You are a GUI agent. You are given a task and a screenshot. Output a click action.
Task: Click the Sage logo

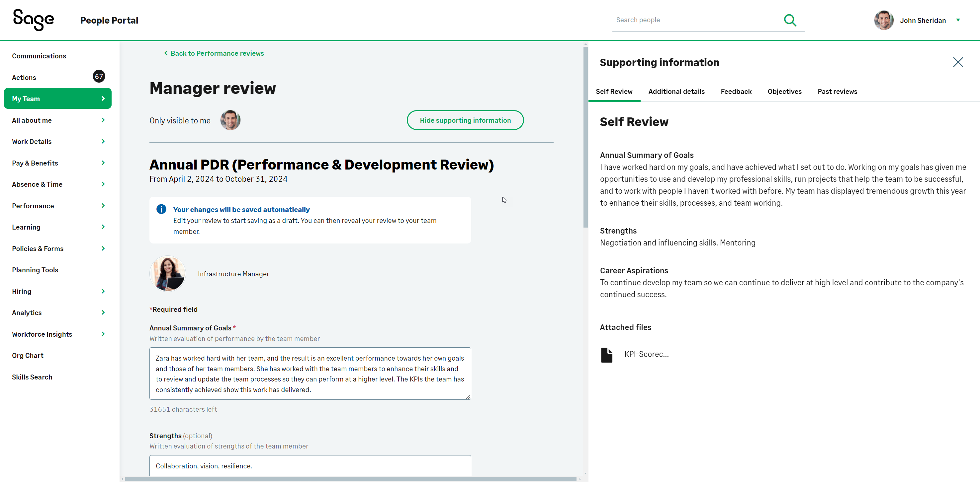click(x=34, y=20)
